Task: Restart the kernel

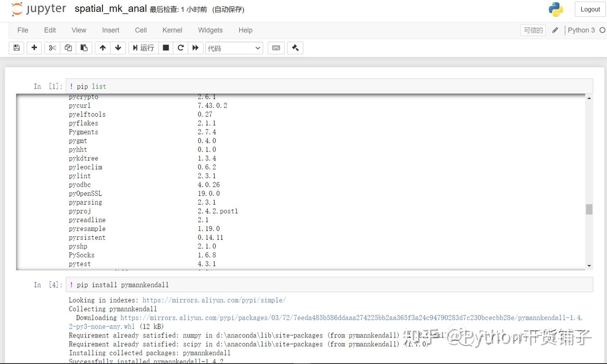Action: [180, 48]
